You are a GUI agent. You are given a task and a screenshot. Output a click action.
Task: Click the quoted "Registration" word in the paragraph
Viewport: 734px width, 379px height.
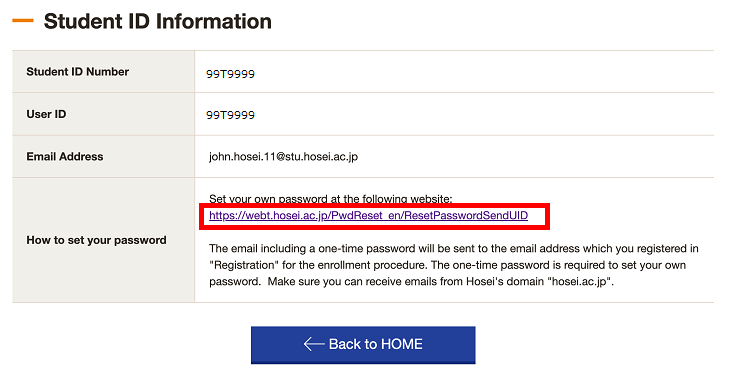coord(244,265)
